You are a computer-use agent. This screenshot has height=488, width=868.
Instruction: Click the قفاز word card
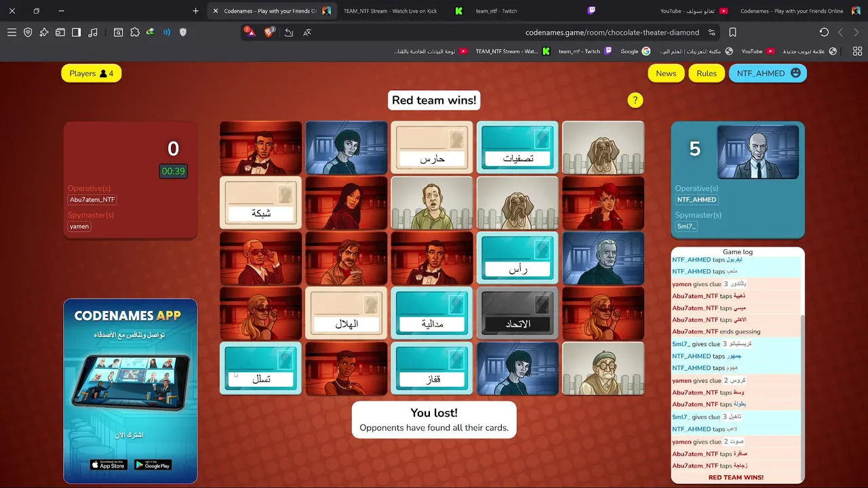[x=432, y=368]
